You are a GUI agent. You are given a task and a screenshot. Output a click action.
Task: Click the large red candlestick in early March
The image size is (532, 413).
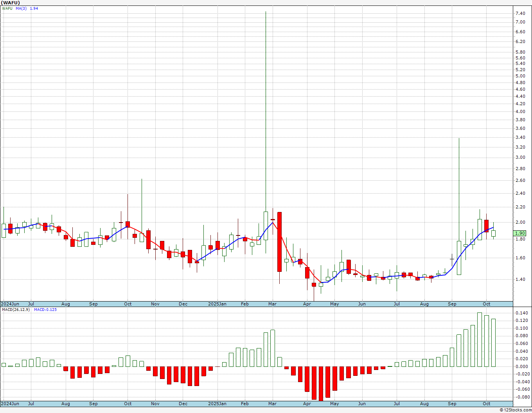coord(279,242)
